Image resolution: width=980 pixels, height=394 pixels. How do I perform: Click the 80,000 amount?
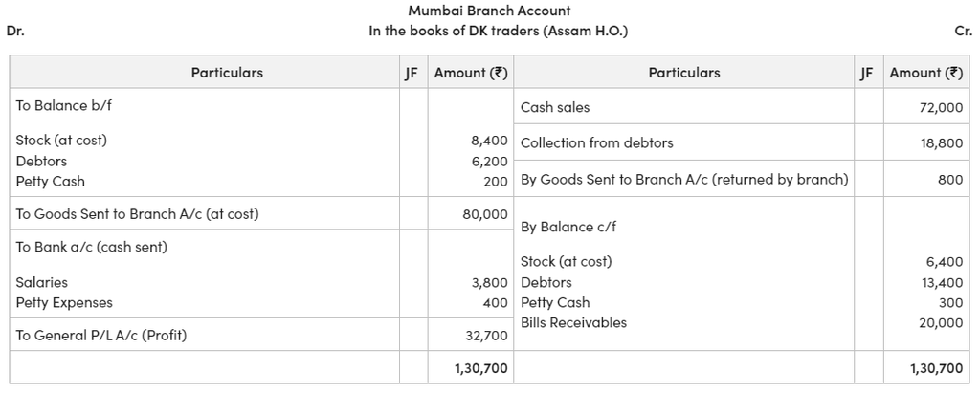point(485,213)
